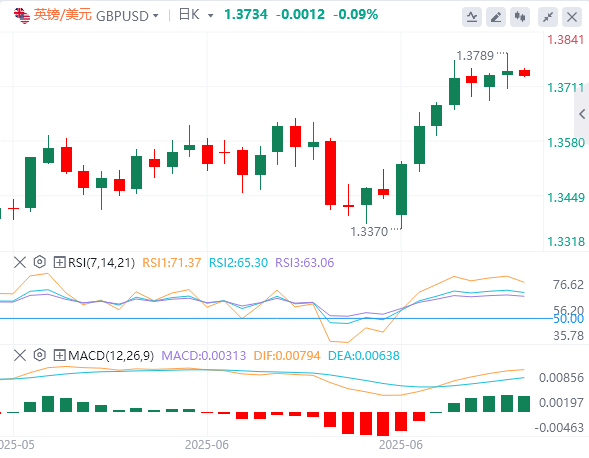Viewport: 589px width, 458px height.
Task: Remove the MACD indicator panel
Action: tap(20, 355)
